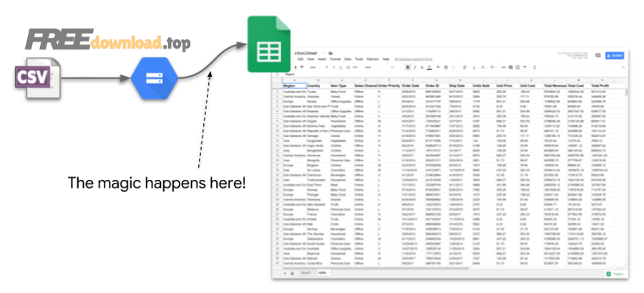Toggle Italic formatting in the toolbar

[x=414, y=67]
